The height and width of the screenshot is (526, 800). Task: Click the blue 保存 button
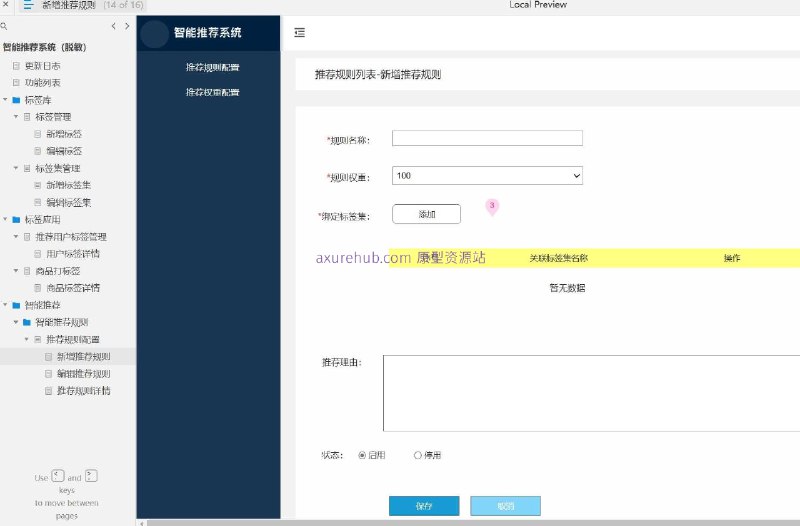424,506
